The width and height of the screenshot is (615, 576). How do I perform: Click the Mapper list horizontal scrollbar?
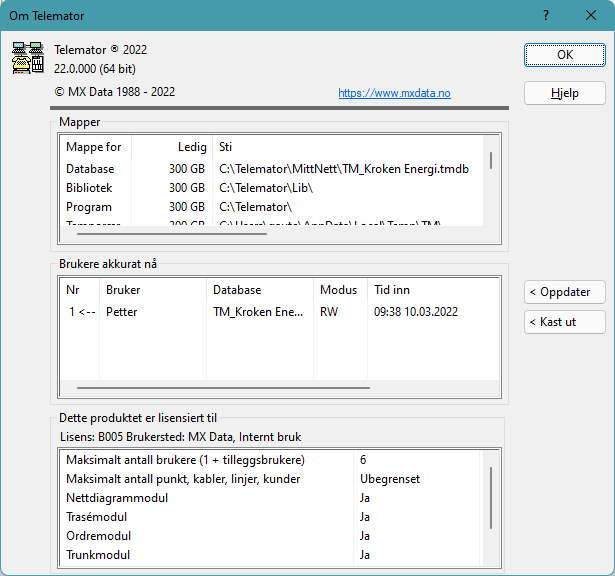tap(172, 234)
